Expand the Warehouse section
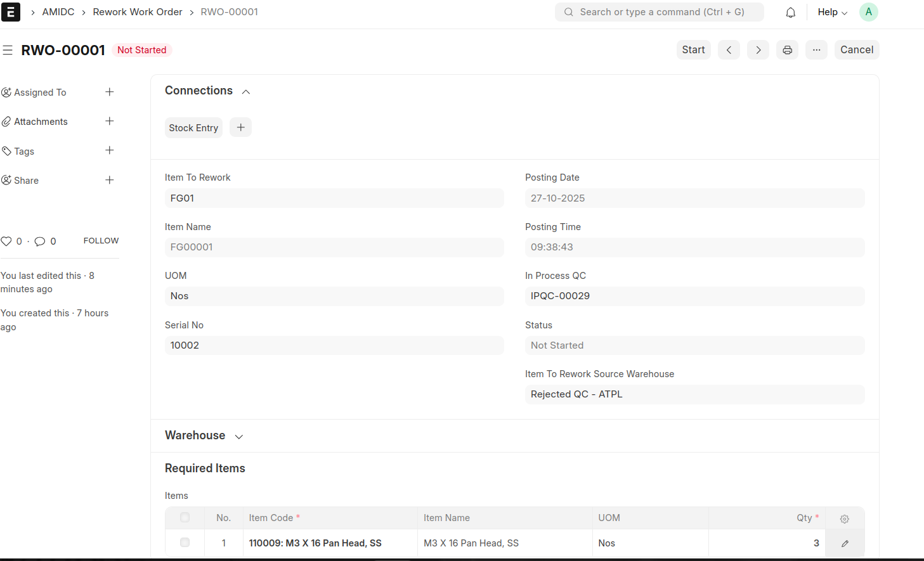 [x=239, y=437]
